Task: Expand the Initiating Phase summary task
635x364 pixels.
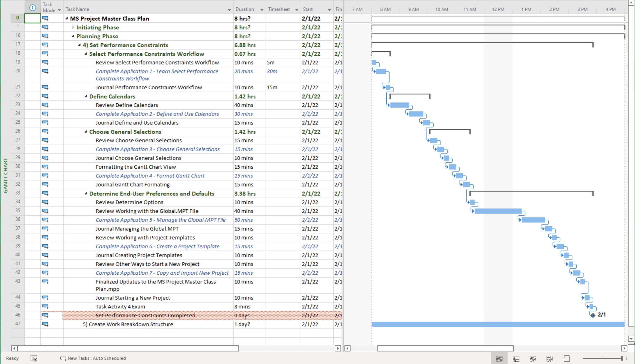Action: [x=73, y=27]
